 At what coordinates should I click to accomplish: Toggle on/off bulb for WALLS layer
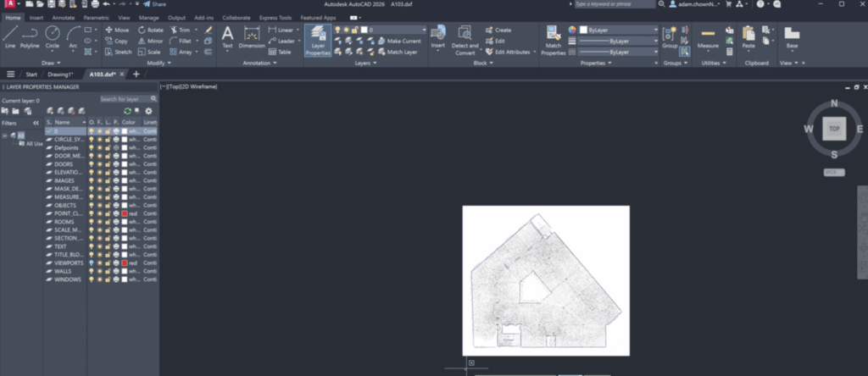click(x=92, y=271)
